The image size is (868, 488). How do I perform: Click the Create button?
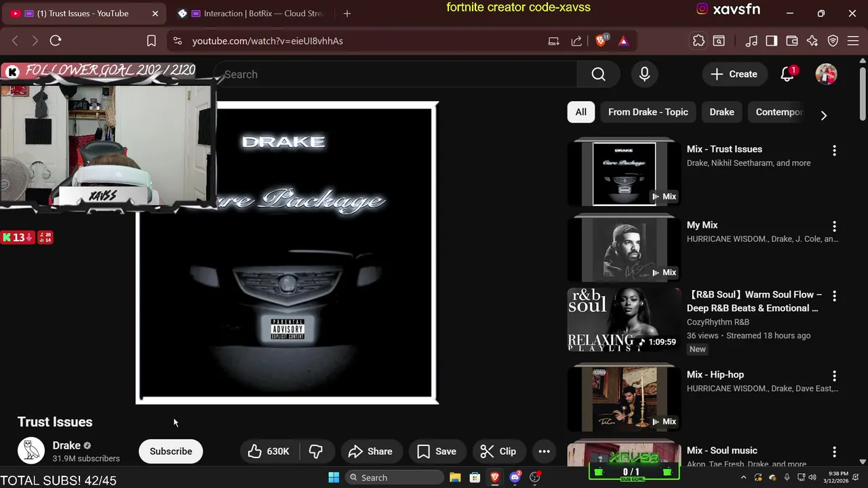tap(734, 75)
